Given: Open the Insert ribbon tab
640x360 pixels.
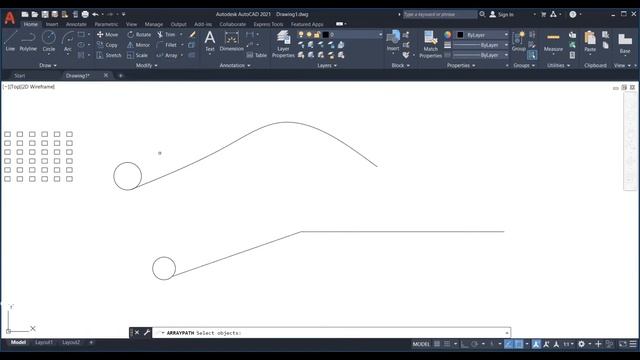Looking at the screenshot, I should [x=52, y=24].
